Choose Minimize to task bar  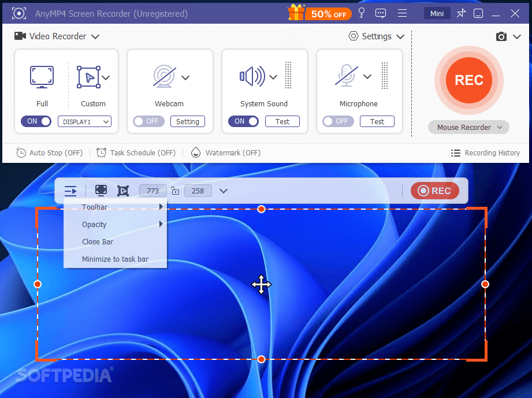(116, 259)
